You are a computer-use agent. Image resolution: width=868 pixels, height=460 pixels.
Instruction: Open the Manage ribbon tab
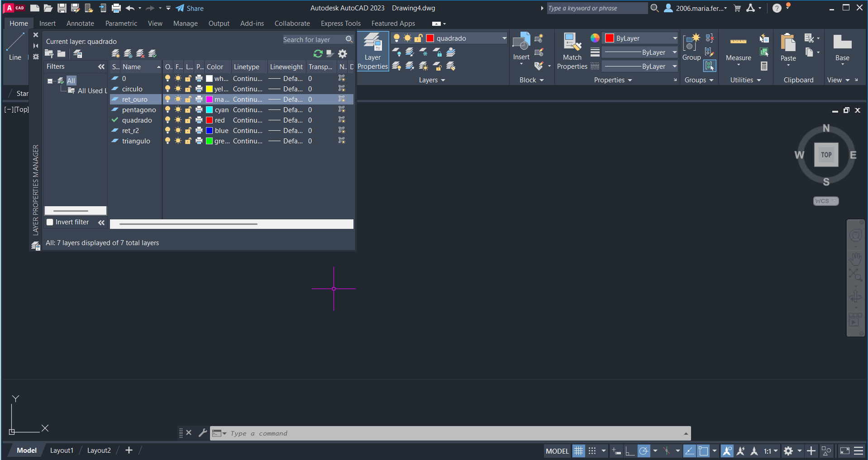click(x=185, y=24)
